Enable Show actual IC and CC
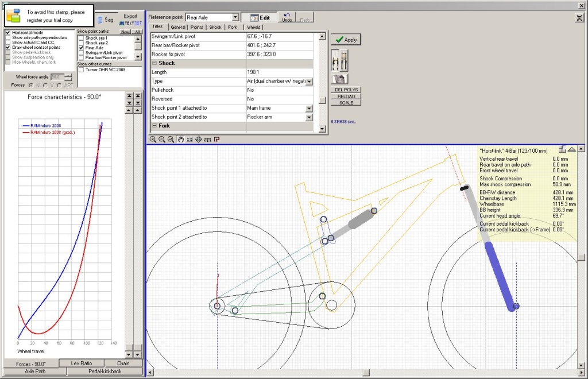 click(x=8, y=42)
